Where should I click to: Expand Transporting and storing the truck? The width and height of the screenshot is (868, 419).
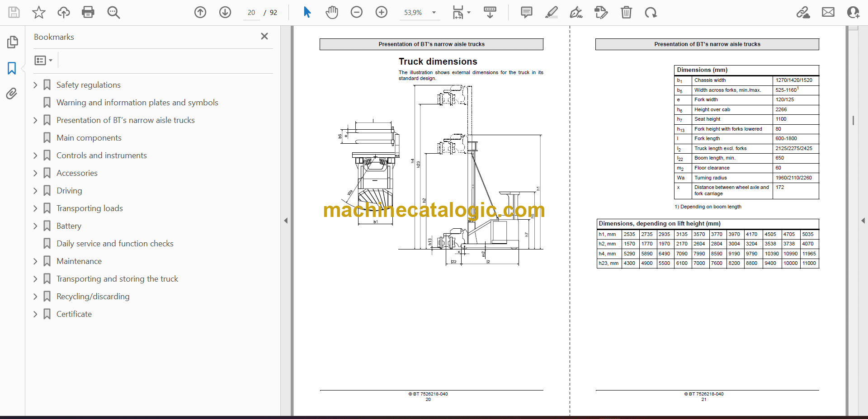35,279
